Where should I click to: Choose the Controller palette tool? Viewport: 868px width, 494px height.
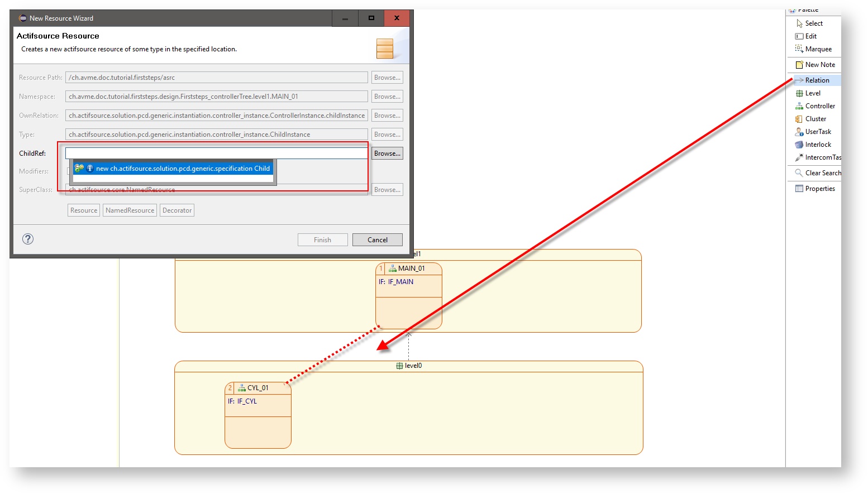(x=819, y=106)
